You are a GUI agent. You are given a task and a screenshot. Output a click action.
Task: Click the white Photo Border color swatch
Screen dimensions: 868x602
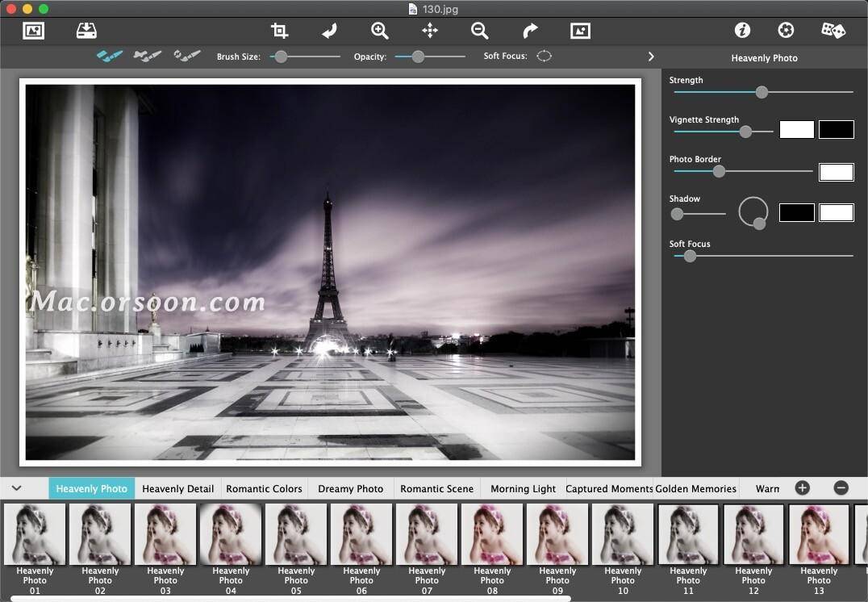[x=836, y=172]
